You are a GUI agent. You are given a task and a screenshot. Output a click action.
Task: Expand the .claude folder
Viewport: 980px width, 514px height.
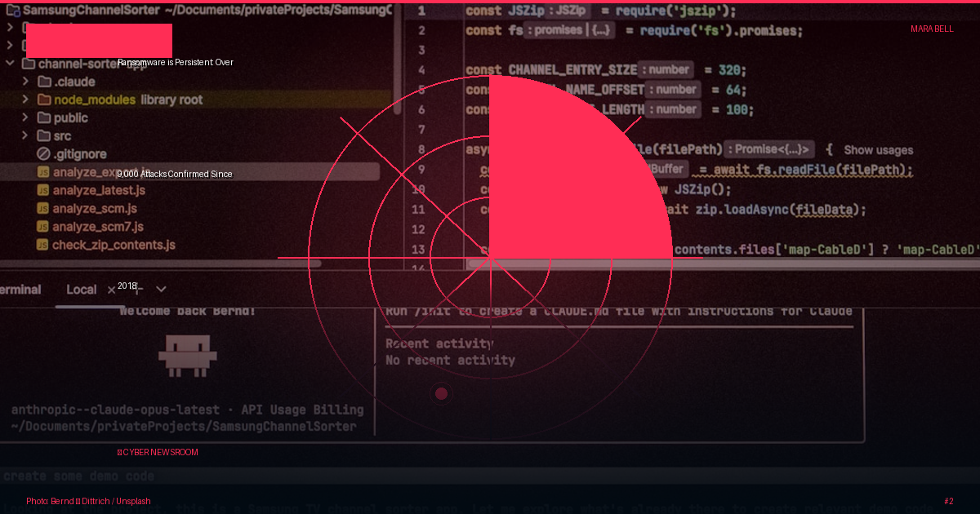(25, 82)
